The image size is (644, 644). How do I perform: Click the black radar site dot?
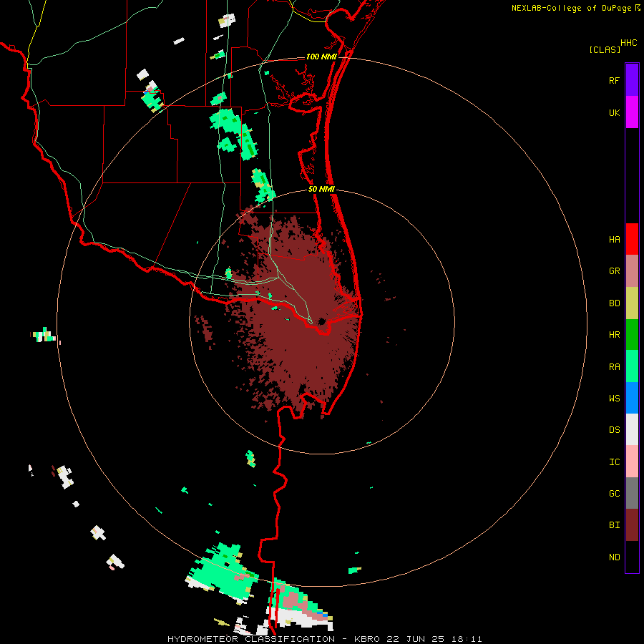pos(321,321)
